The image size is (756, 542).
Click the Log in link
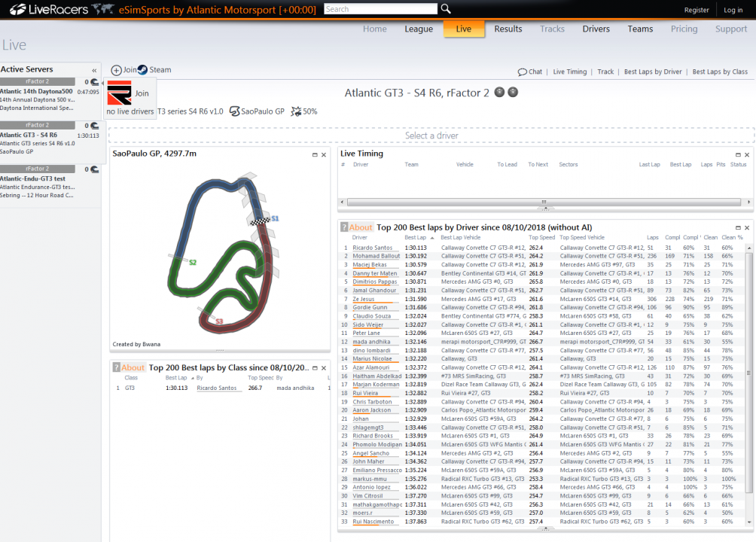733,10
